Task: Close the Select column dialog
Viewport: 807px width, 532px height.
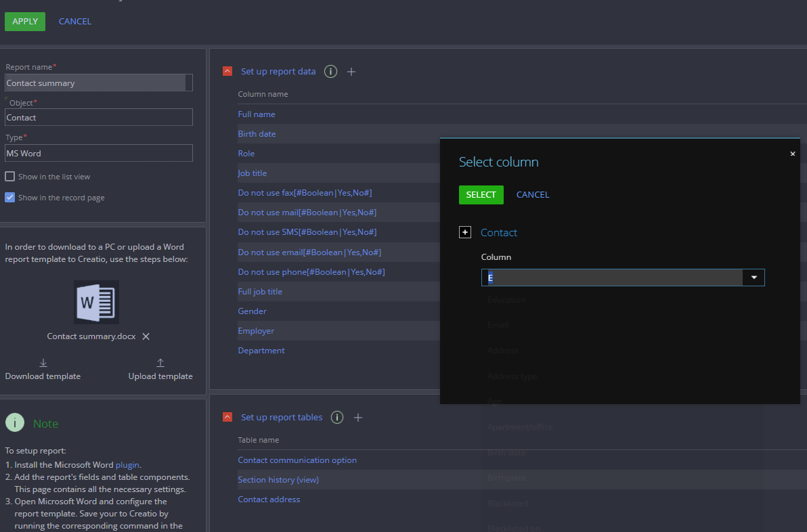Action: pyautogui.click(x=793, y=154)
